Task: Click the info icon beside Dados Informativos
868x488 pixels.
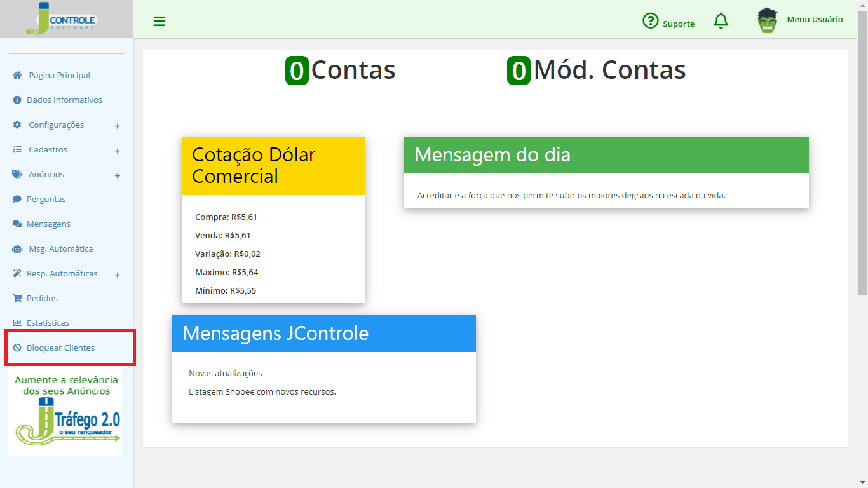Action: (17, 100)
